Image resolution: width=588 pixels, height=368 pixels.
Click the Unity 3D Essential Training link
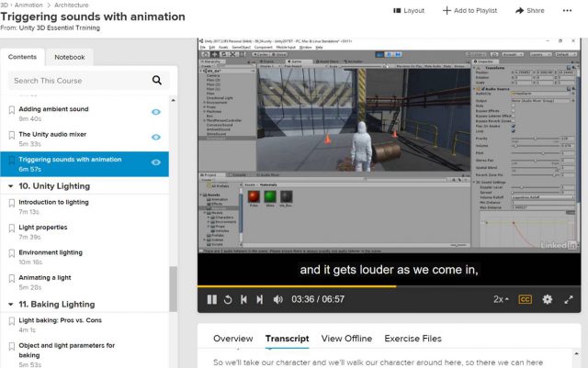(x=60, y=28)
